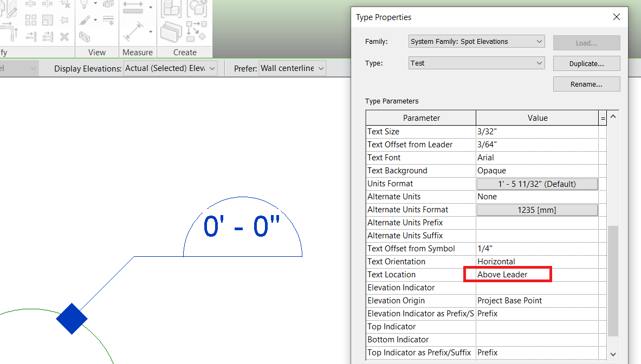Click the Measure panel label
The image size is (641, 364).
[137, 52]
